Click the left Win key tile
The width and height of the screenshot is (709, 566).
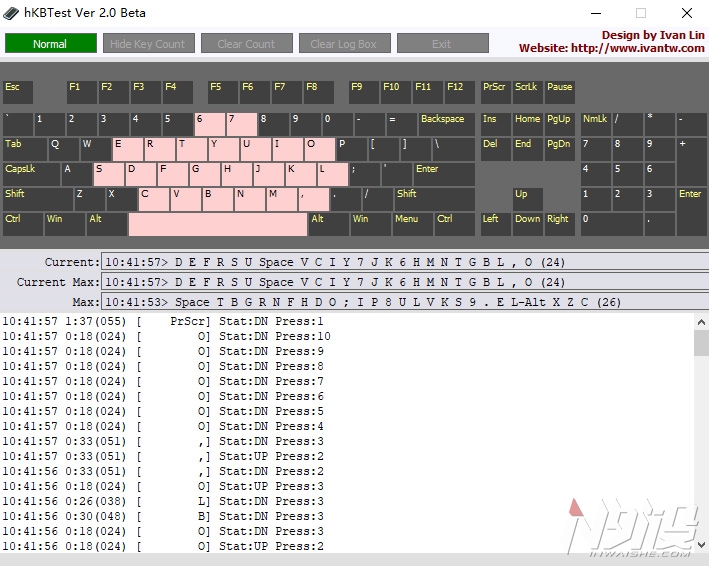coord(65,224)
